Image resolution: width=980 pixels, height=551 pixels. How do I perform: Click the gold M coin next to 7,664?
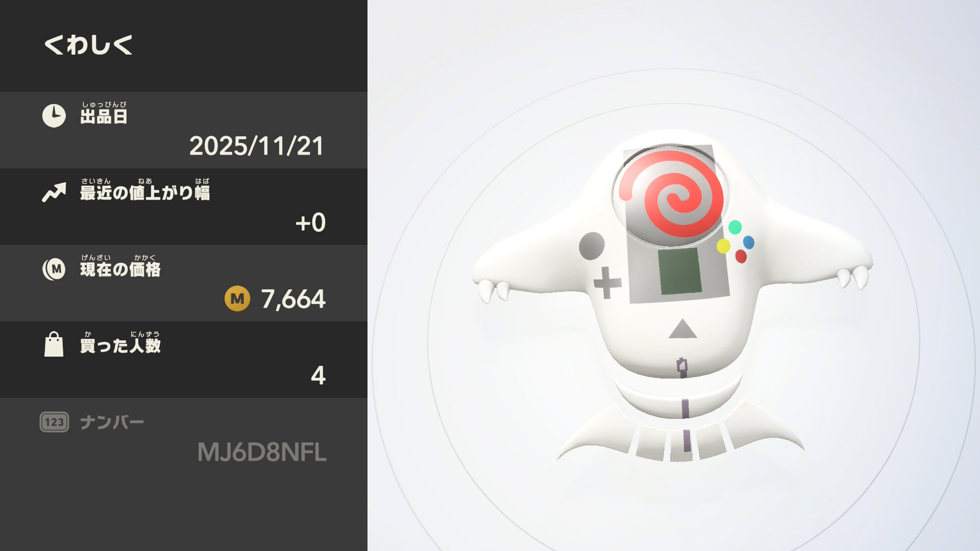(237, 298)
